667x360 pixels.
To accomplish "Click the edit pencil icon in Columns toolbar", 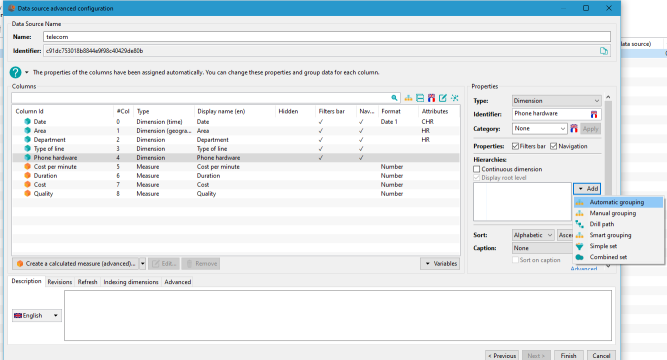I will (x=443, y=98).
